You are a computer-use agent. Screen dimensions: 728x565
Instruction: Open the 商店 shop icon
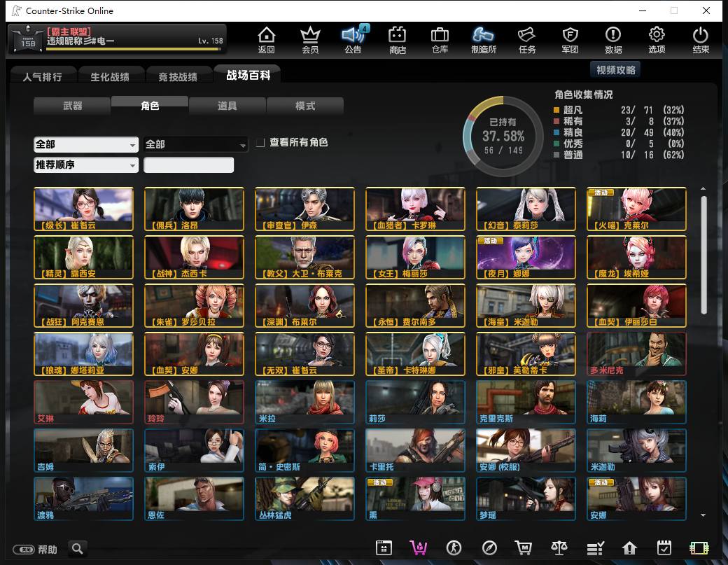click(398, 40)
